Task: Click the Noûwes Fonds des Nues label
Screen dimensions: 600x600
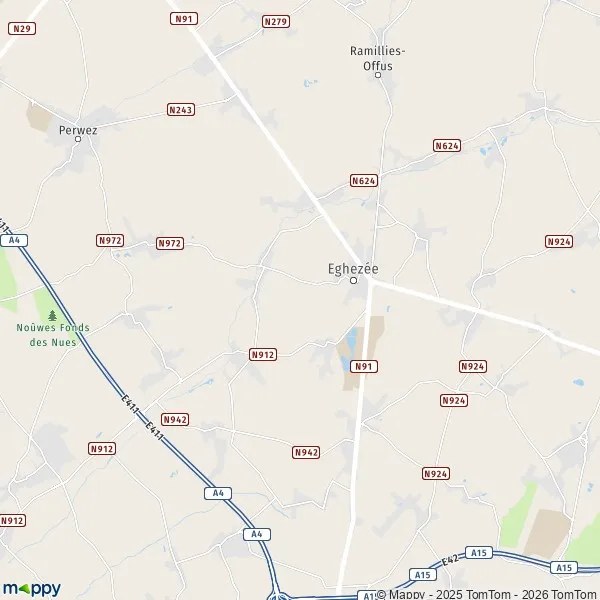Action: 53,335
